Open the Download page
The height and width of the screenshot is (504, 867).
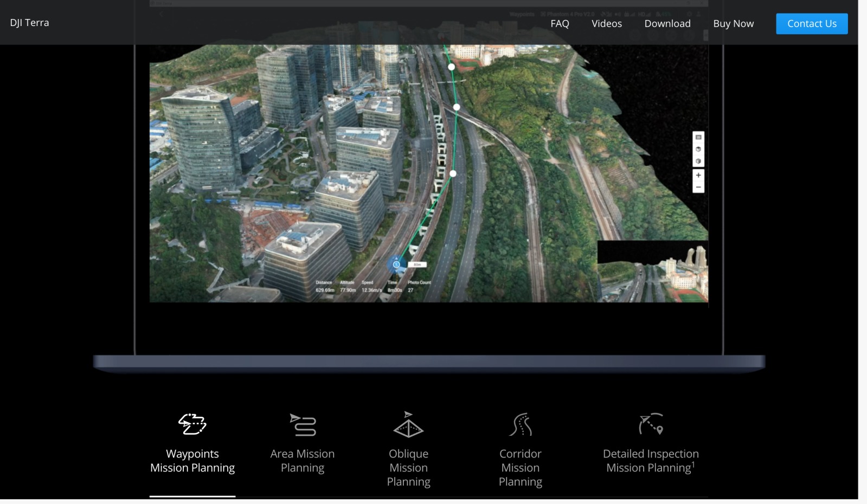coord(667,23)
